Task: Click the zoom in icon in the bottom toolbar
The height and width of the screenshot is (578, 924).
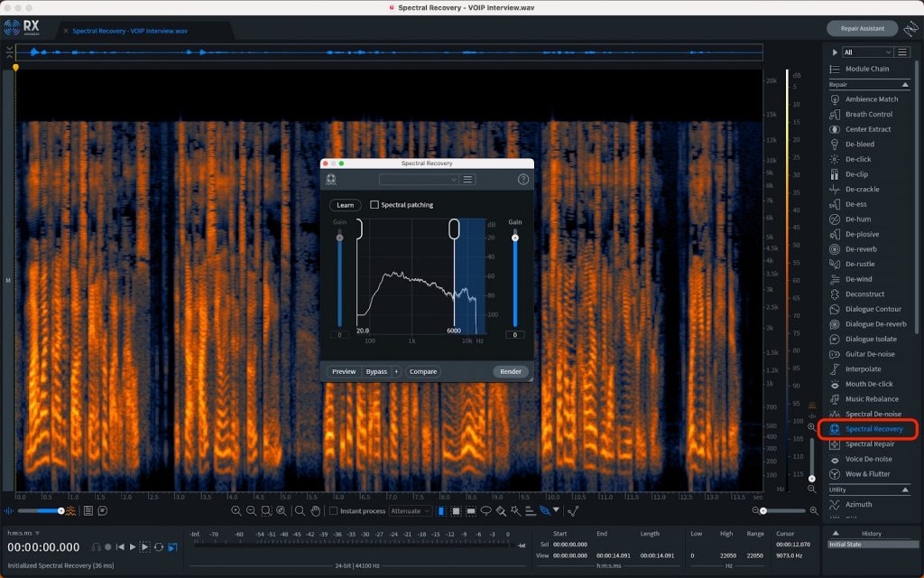Action: point(236,511)
